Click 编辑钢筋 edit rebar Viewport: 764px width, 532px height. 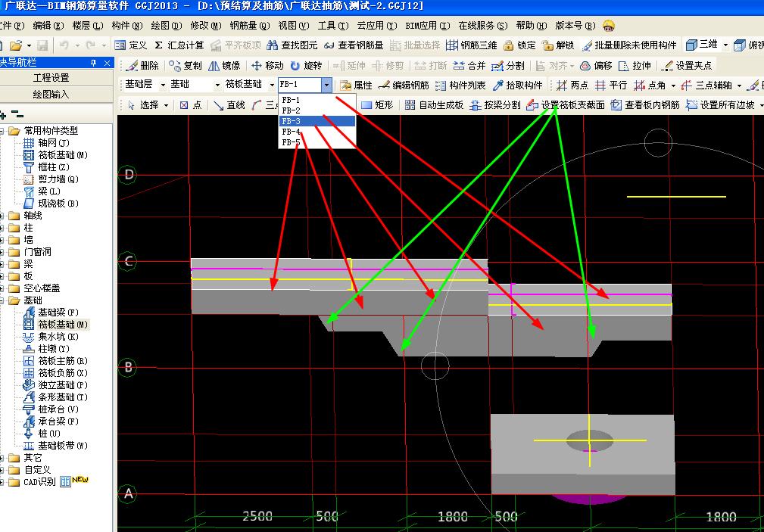(x=404, y=86)
